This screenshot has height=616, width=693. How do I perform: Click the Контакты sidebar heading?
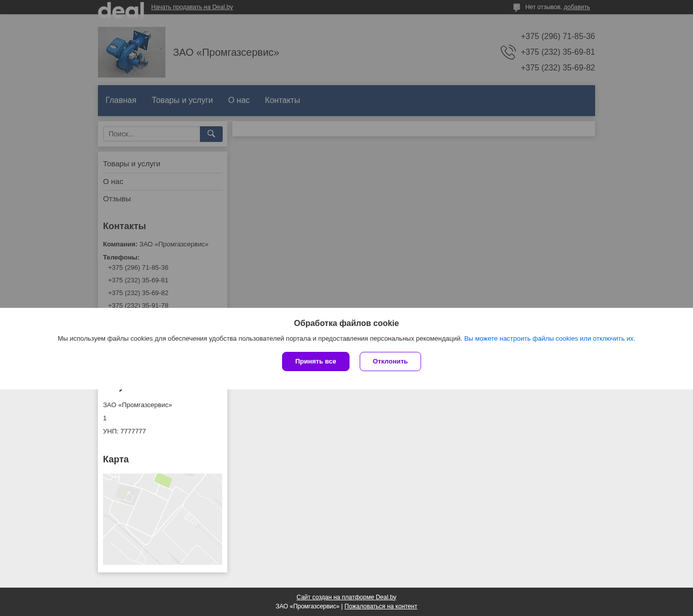(124, 226)
